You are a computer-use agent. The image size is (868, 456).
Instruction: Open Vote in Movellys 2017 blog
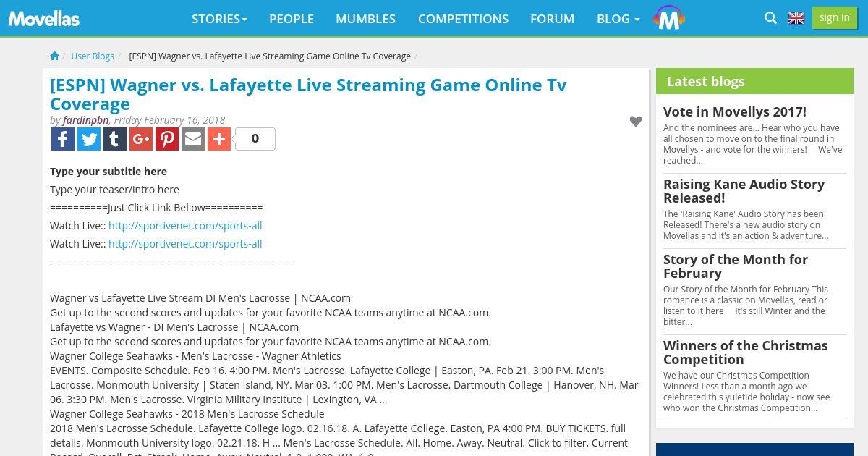pyautogui.click(x=734, y=111)
